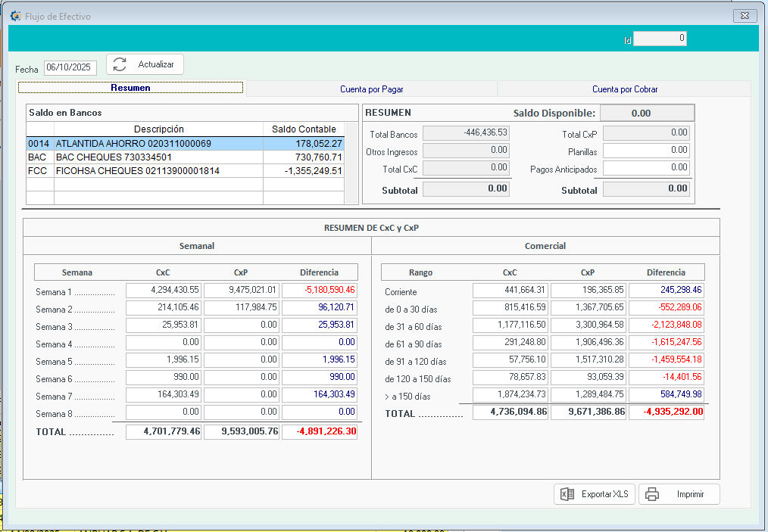Click the Flujo de Efectivo title bar icon
Screen dimensions: 768x532
click(15, 15)
